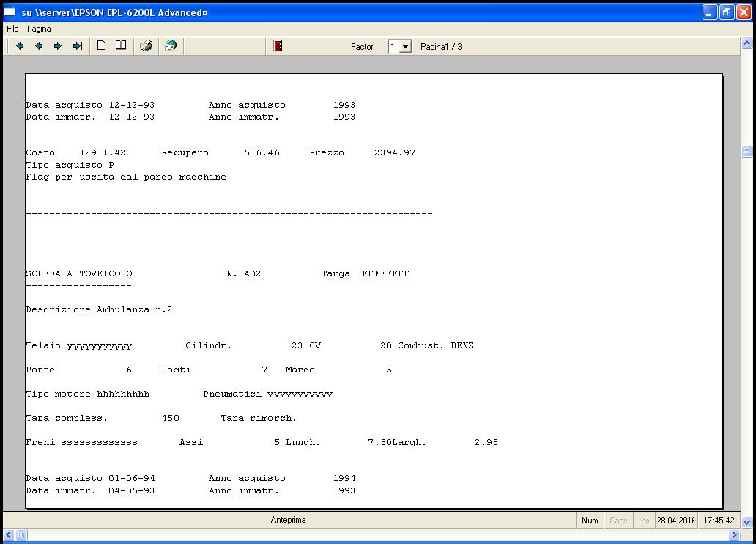The height and width of the screenshot is (544, 756).
Task: Open the printer setup globe icon
Action: tap(171, 46)
